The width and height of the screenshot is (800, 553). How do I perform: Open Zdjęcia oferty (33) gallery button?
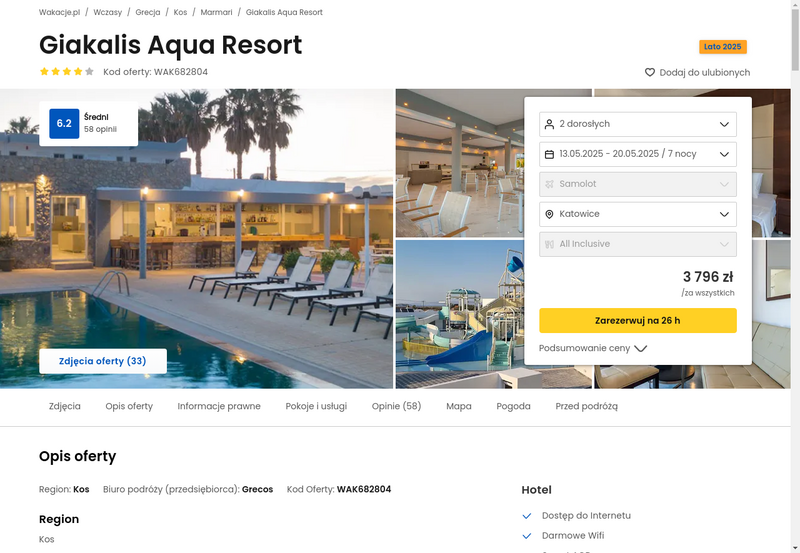[x=103, y=361]
